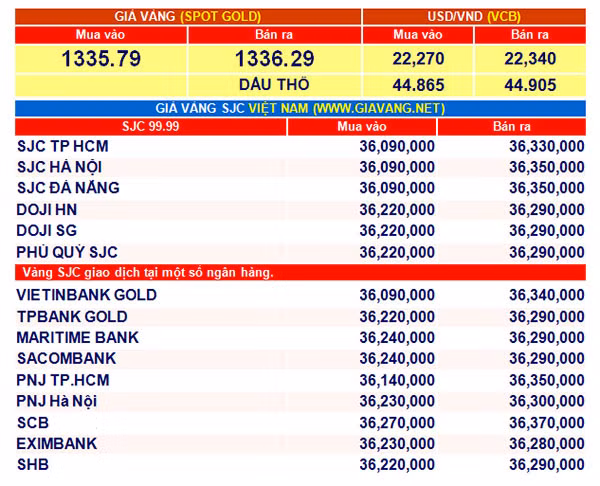Click PHÚ QUÝ SJC row name
Viewport: 600px width, 486px height.
pos(67,252)
